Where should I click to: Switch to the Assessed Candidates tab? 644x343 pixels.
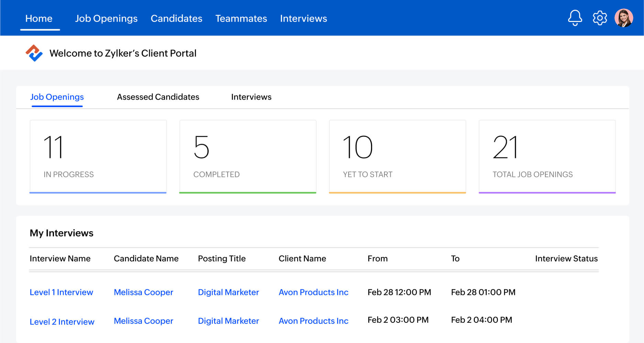tap(158, 97)
